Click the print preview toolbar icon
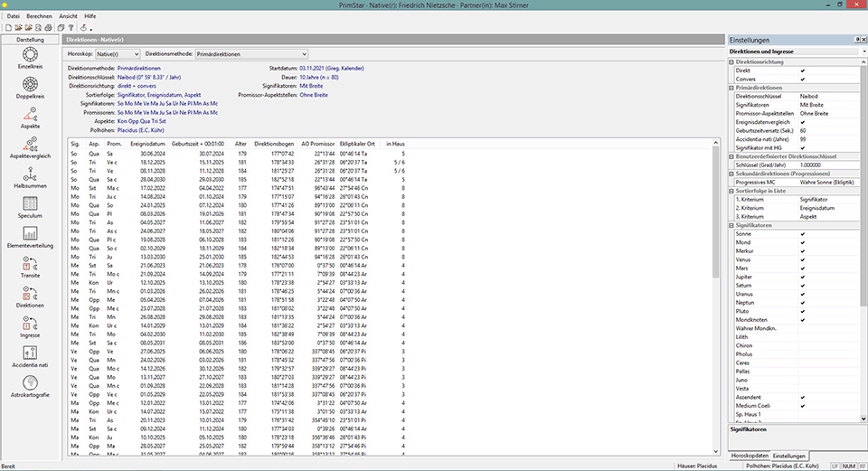Screen dimensions: 868x471 [38, 28]
